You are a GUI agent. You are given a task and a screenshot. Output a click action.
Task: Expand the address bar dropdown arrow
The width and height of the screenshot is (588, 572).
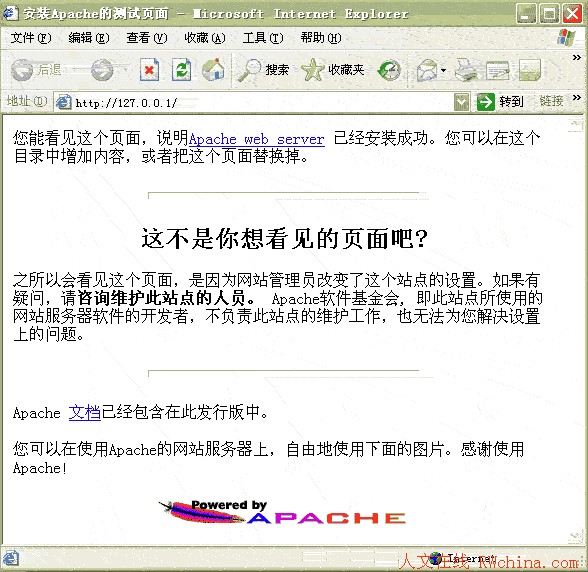[x=461, y=102]
